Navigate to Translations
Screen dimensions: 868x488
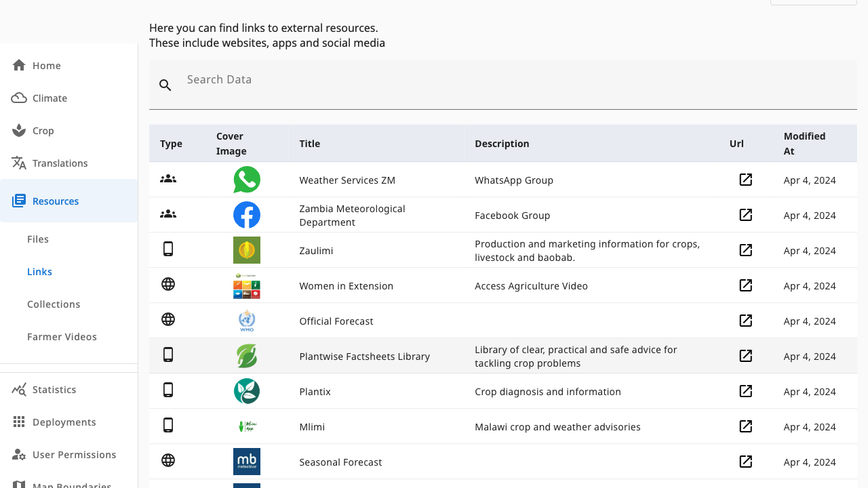tap(69, 163)
